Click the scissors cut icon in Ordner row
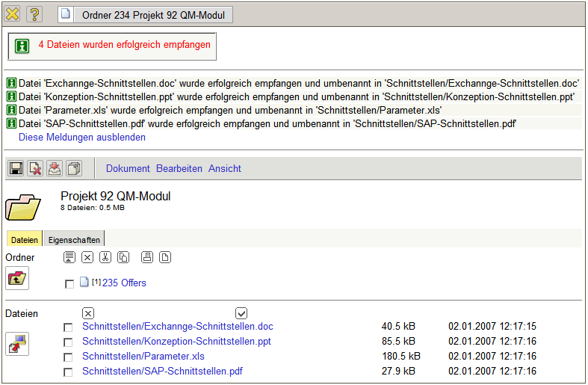 click(x=105, y=258)
